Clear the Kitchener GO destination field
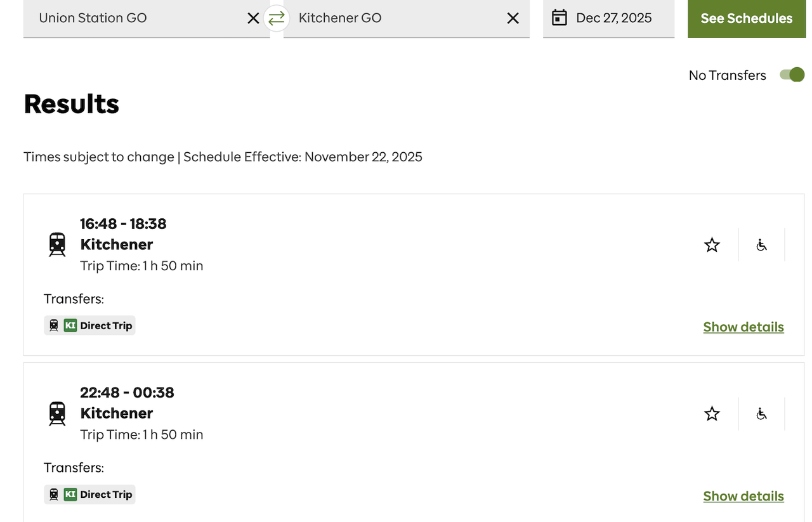 point(513,18)
